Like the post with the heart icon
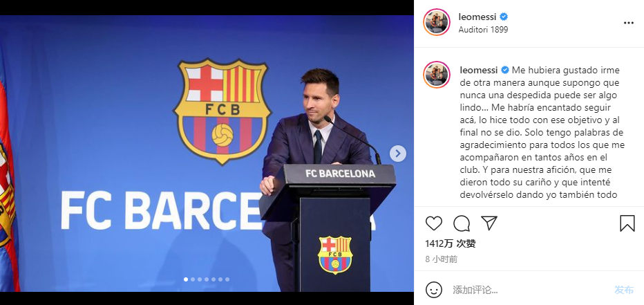This screenshot has height=305, width=644. click(x=434, y=223)
